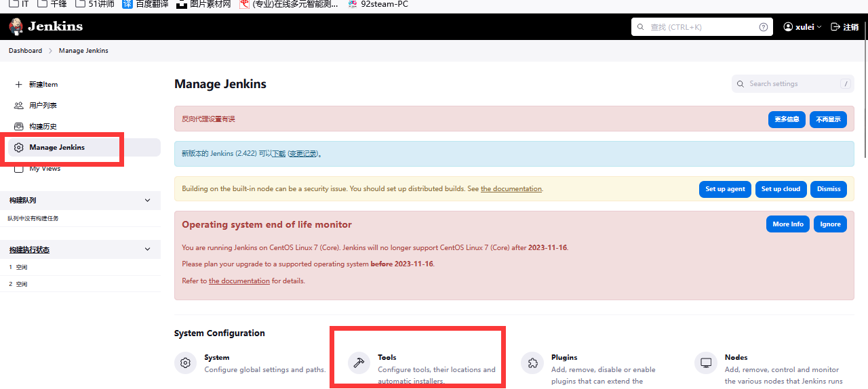Click the gear icon for Manage Jenkins
The height and width of the screenshot is (389, 868).
coord(18,148)
